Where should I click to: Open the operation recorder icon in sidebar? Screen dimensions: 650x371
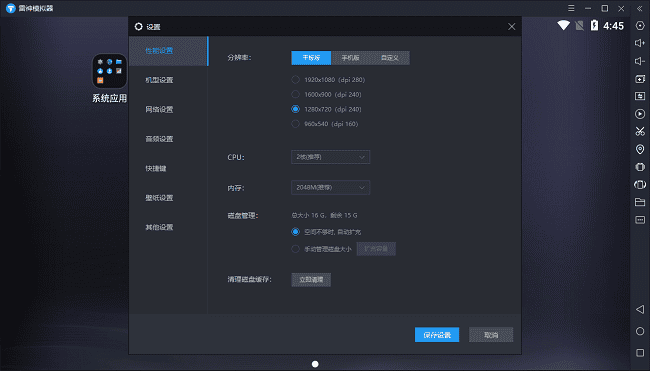(640, 96)
